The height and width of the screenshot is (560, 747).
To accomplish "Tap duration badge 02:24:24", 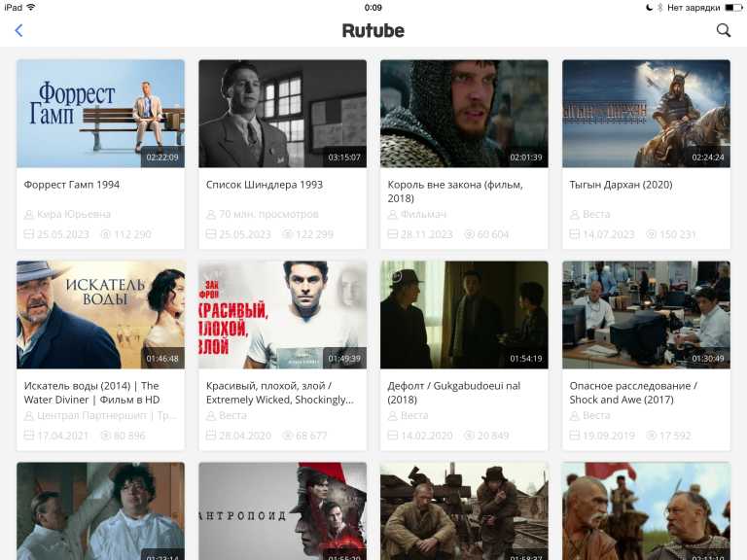I will (708, 157).
